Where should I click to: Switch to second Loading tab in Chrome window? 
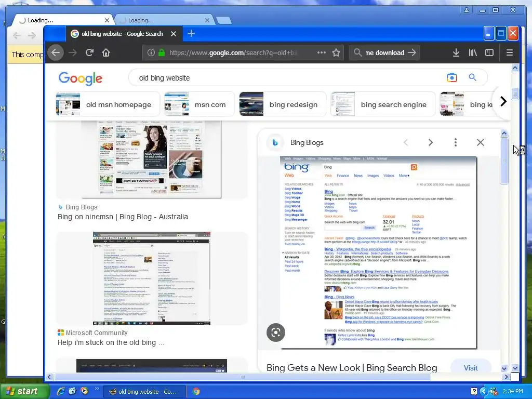point(165,20)
